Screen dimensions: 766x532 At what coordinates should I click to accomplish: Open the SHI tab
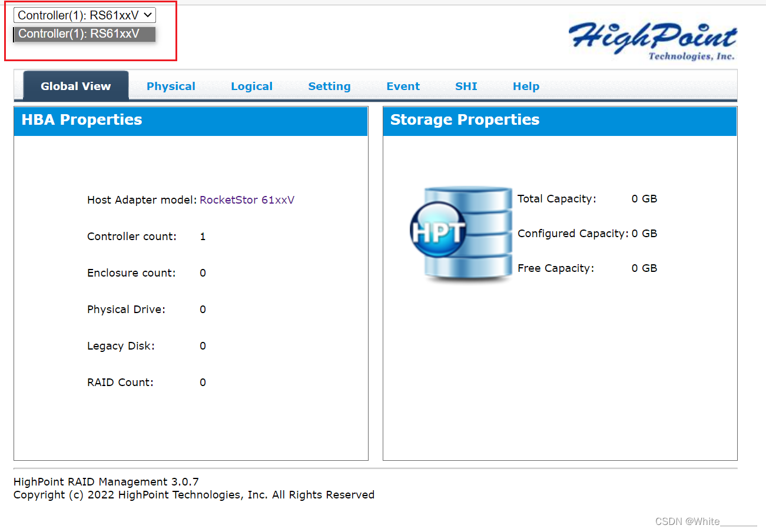click(466, 86)
